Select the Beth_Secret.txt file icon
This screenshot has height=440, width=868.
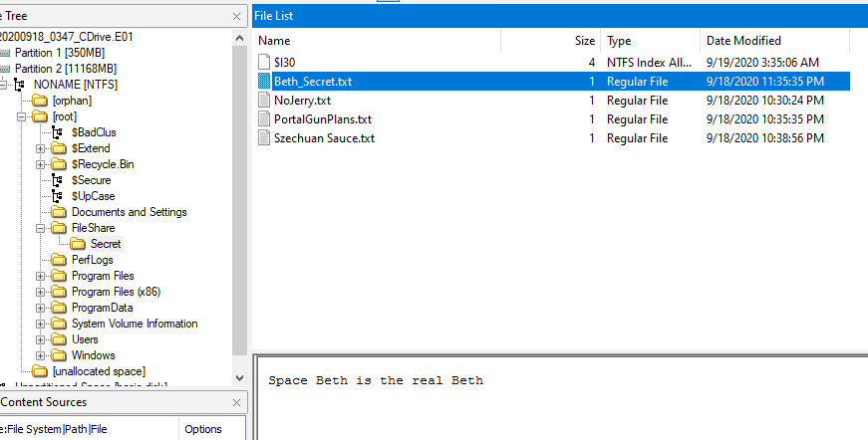[x=264, y=82]
